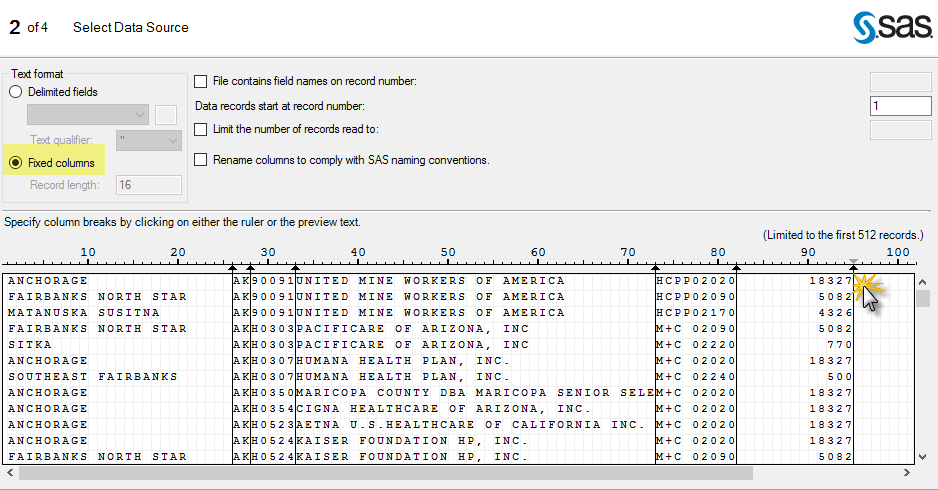Click M+C 02240 in the preview
Image resolution: width=938 pixels, height=490 pixels.
(696, 377)
